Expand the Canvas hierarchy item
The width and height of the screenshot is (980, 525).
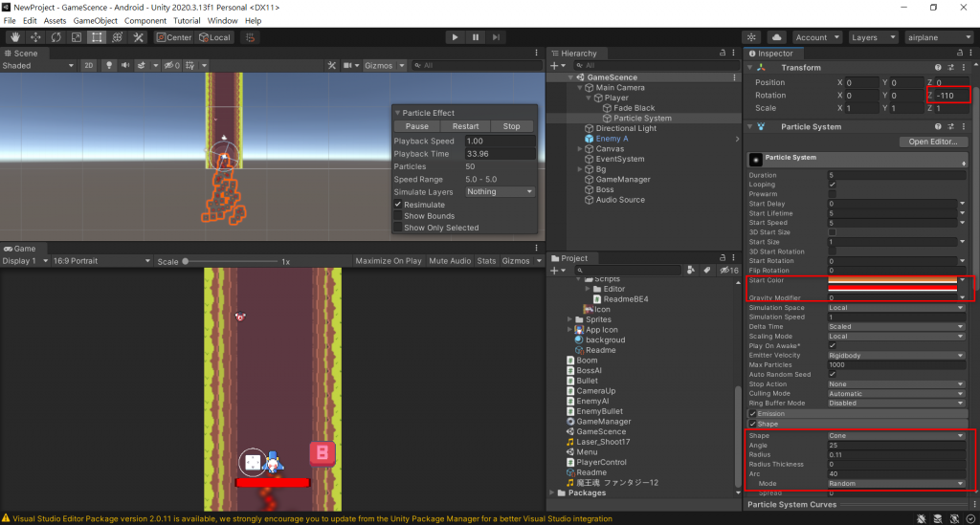(579, 149)
